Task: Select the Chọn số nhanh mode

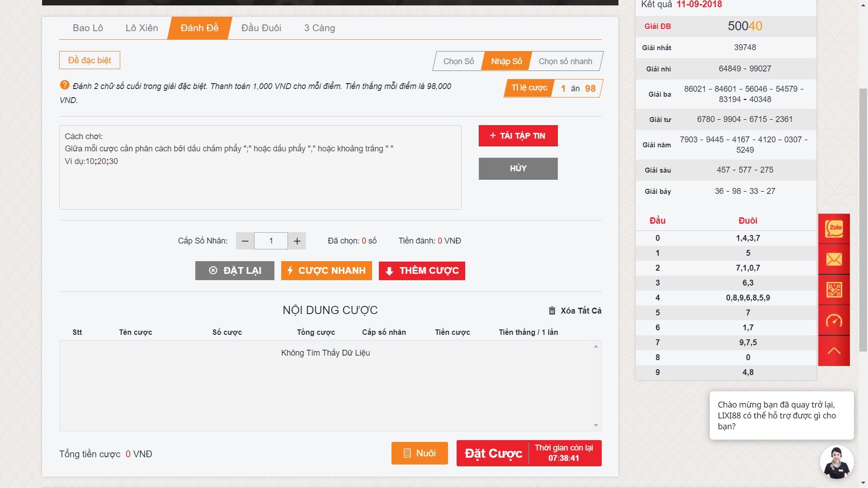Action: click(x=565, y=61)
